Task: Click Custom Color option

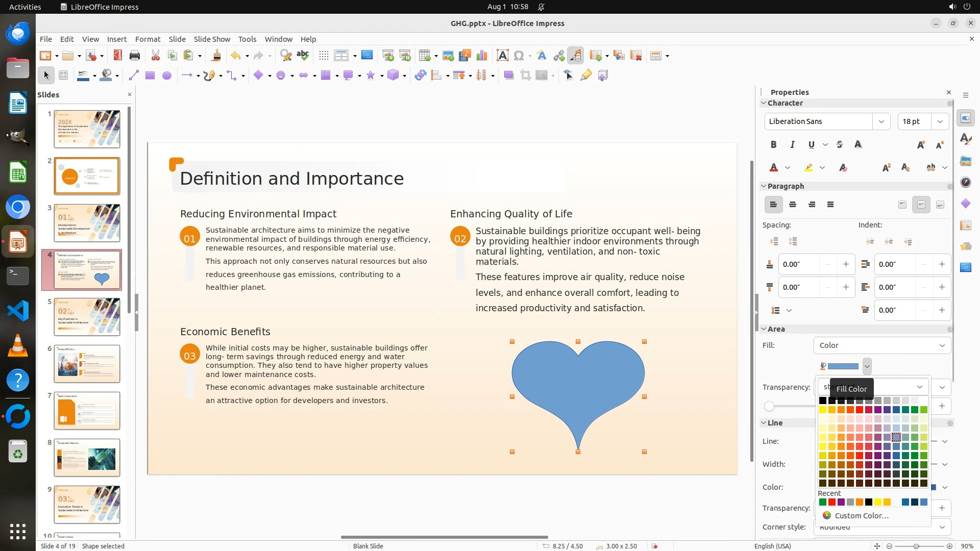Action: click(861, 515)
